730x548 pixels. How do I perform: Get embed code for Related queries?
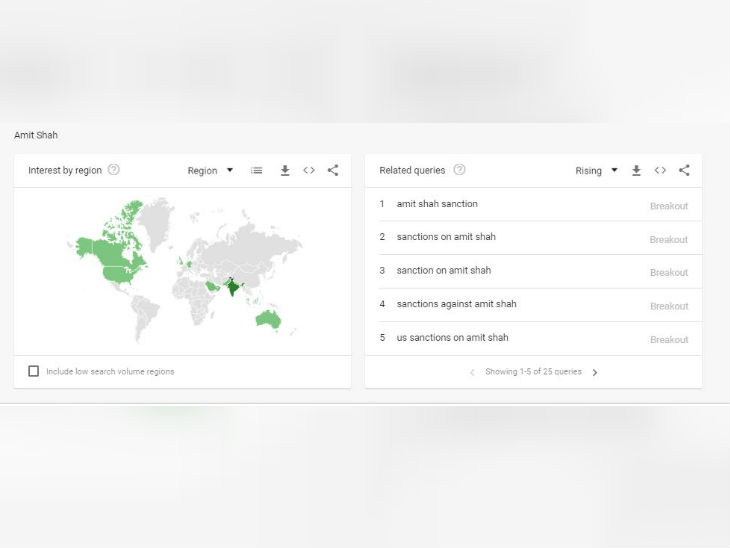[x=660, y=171]
